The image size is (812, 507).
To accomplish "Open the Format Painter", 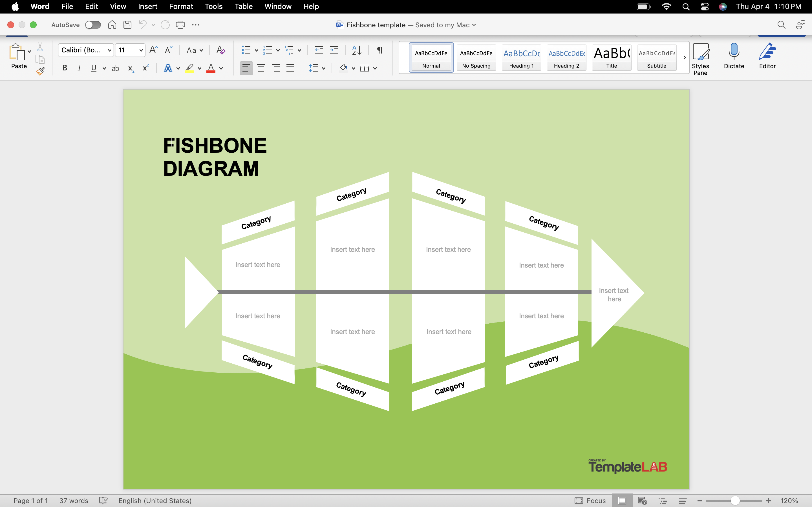I will pyautogui.click(x=40, y=71).
